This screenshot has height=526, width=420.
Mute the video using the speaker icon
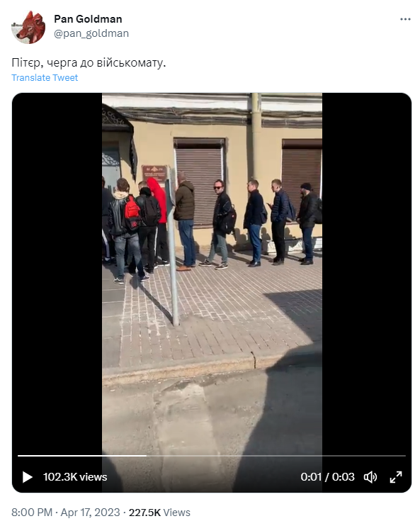[x=370, y=476]
